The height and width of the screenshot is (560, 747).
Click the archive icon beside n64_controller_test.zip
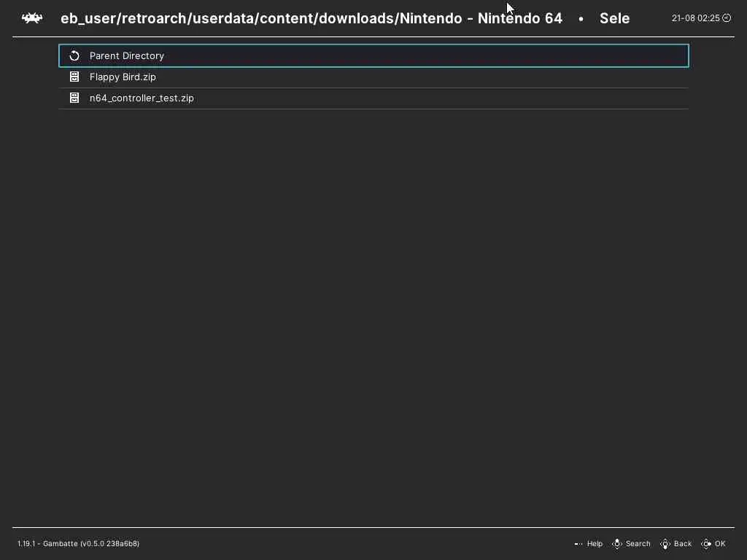click(x=74, y=98)
